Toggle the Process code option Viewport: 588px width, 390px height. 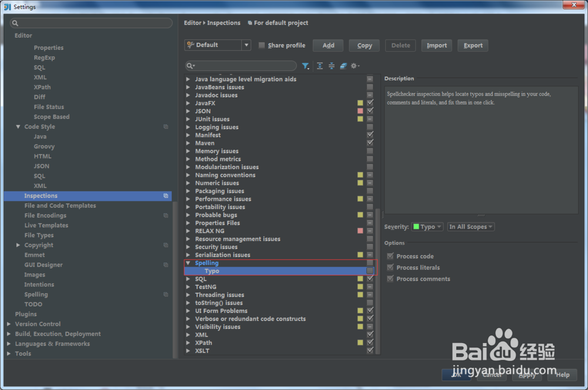click(390, 256)
